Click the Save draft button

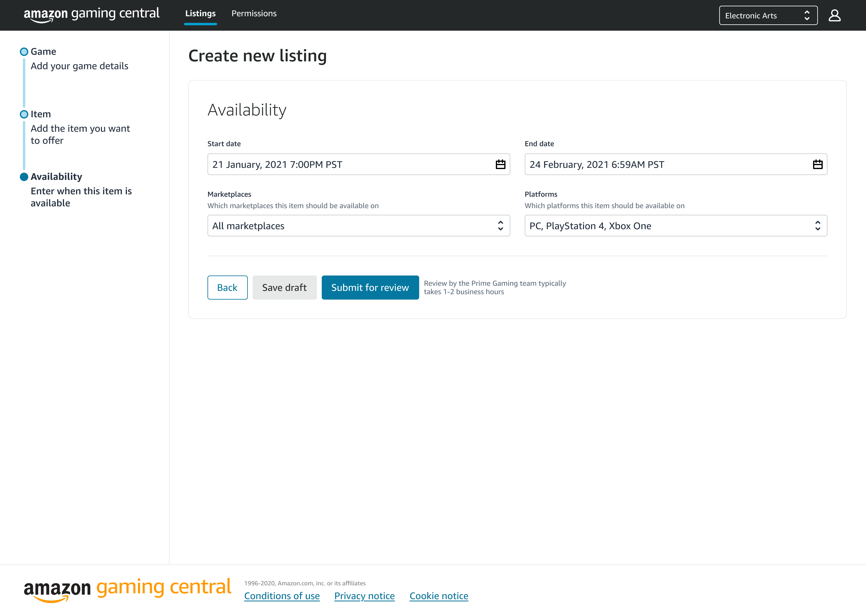(x=284, y=288)
